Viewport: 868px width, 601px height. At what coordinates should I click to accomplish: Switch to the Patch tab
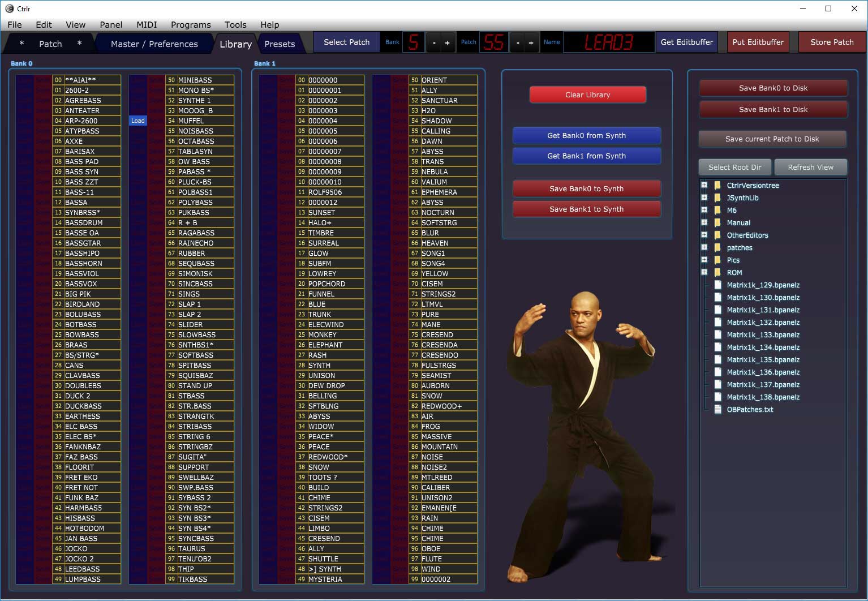click(50, 44)
